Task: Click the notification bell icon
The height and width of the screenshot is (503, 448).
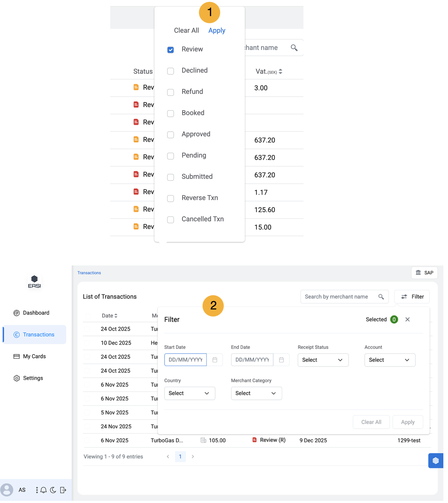Action: pos(44,490)
